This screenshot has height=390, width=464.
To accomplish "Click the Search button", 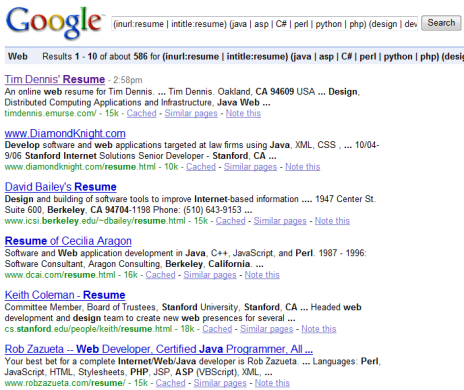I will click(x=441, y=23).
